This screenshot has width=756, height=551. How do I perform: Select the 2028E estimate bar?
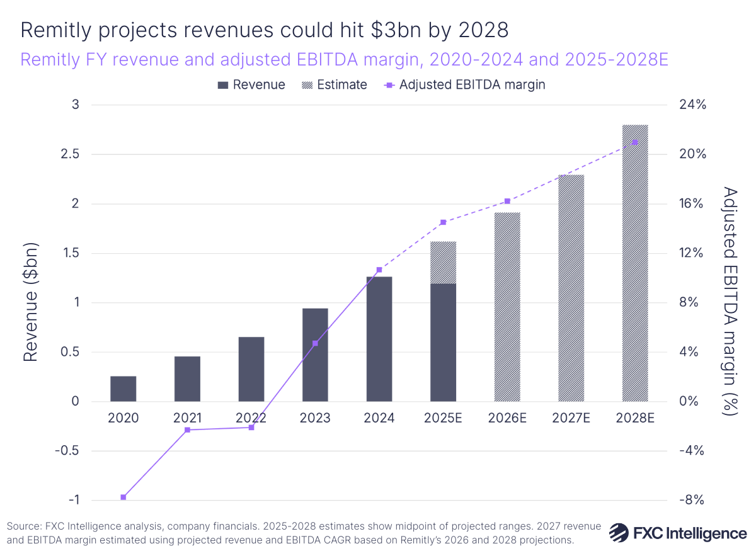[635, 264]
